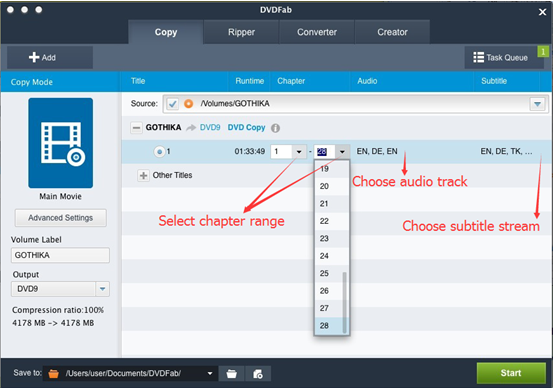Open output folder via folder icon

pyautogui.click(x=231, y=374)
